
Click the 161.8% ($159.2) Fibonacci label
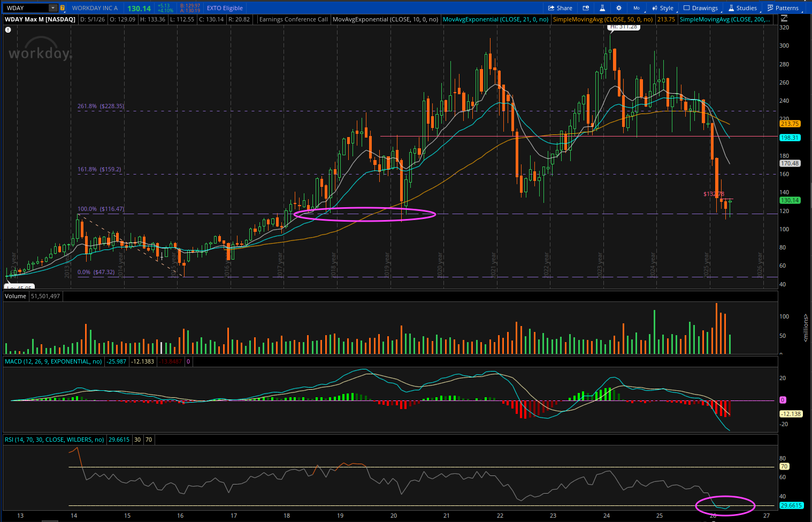coord(99,169)
